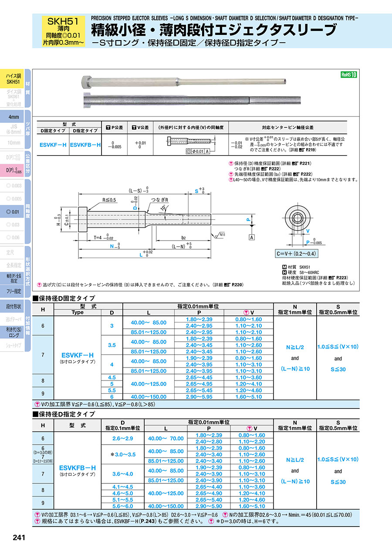This screenshot has width=392, height=554.
Task: Click the M icon beside 材質 SKH51
Action: tap(284, 266)
